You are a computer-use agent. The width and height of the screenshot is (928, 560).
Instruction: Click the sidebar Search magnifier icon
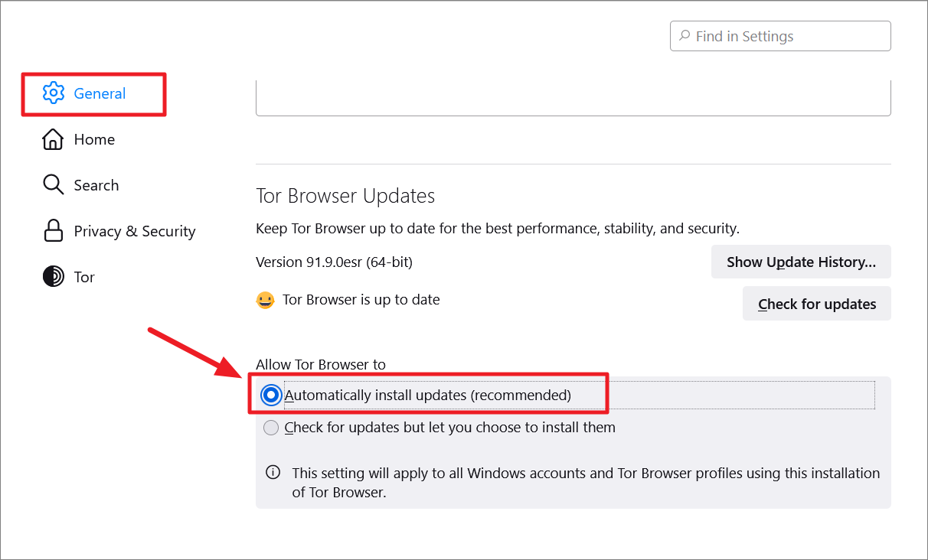pos(53,185)
